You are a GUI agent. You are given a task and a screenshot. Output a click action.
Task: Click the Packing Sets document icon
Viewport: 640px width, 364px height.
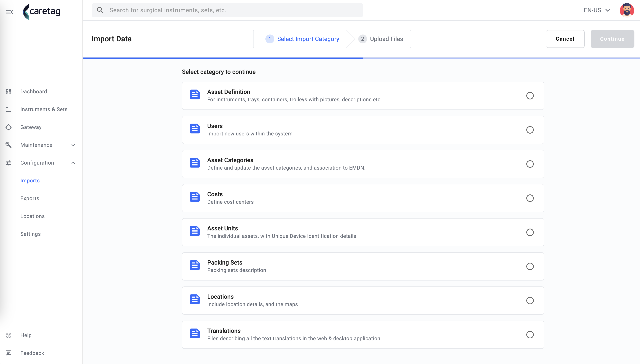[x=195, y=265]
